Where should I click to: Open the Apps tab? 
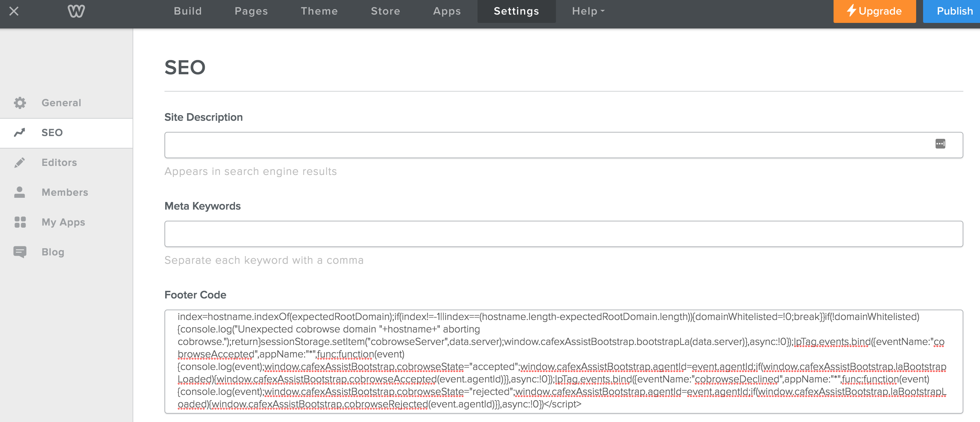(447, 11)
